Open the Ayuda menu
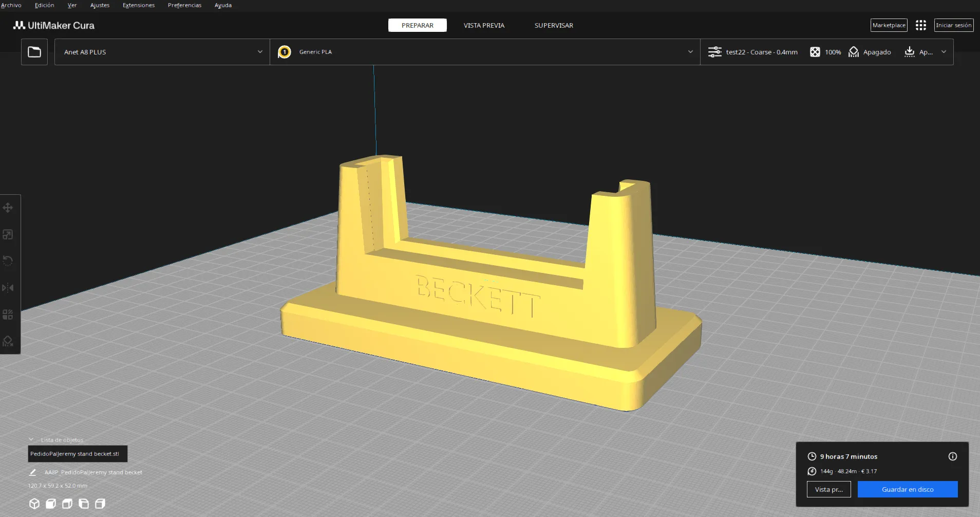Viewport: 980px width, 517px height. 223,5
